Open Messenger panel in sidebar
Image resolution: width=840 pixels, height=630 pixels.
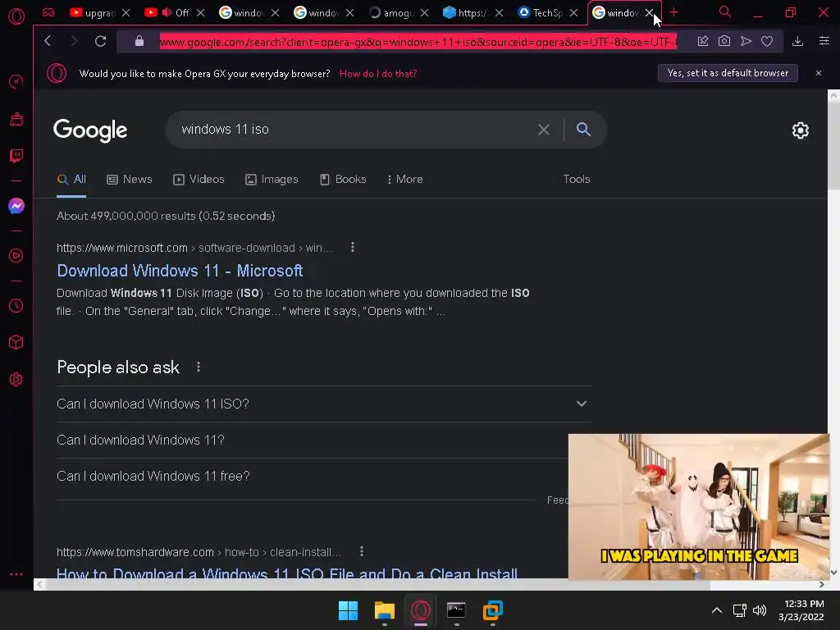(x=16, y=206)
